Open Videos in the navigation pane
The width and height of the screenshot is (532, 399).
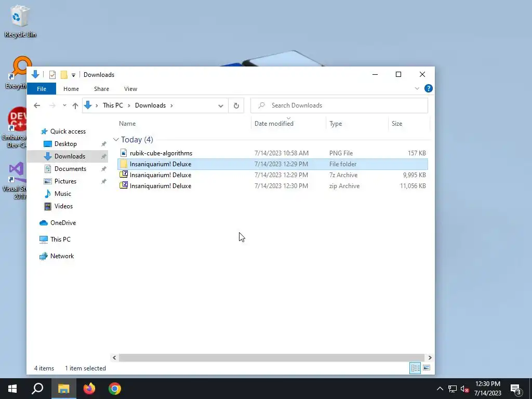(63, 206)
